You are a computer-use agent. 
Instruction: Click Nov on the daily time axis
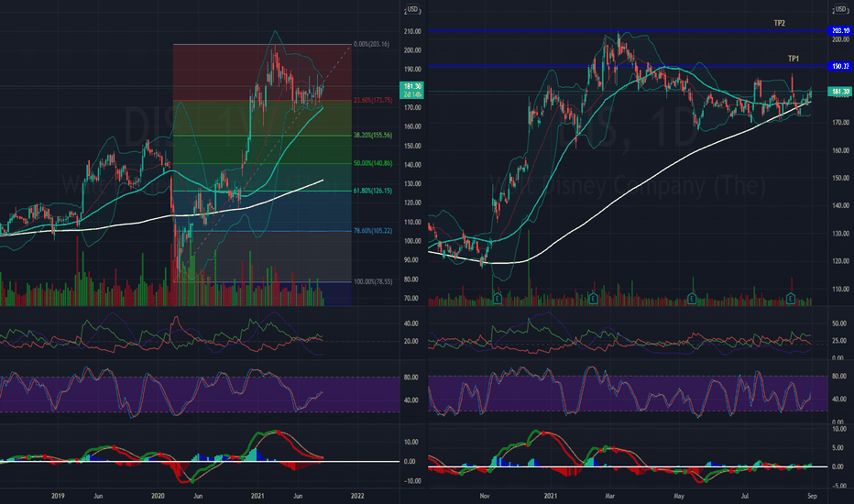(485, 496)
